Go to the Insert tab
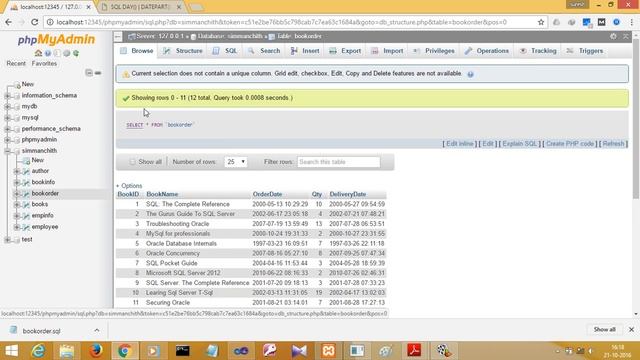This screenshot has width=640, height=360. pos(305,51)
